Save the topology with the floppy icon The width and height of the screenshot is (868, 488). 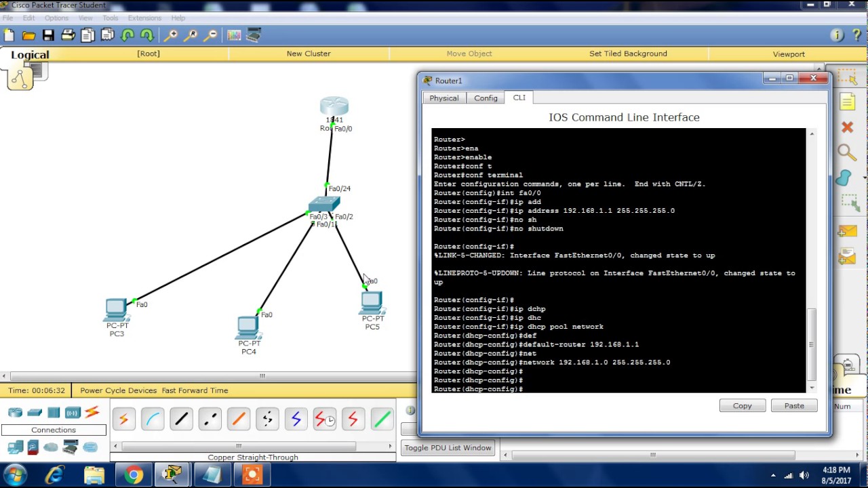(48, 35)
